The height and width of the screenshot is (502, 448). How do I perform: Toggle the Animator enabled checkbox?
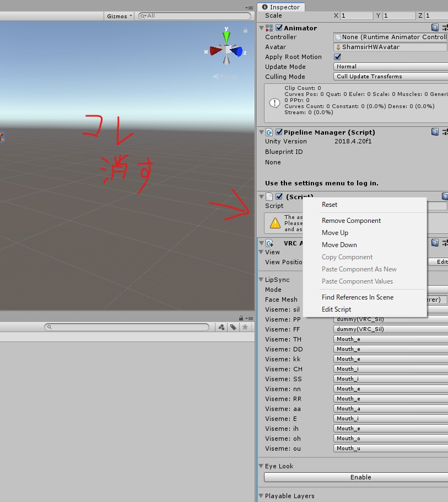pos(279,28)
